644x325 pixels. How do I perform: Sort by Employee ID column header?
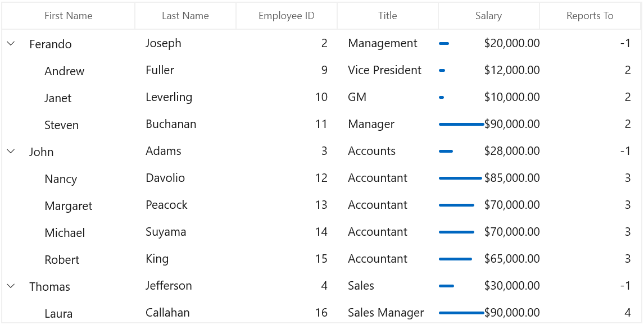pos(287,16)
